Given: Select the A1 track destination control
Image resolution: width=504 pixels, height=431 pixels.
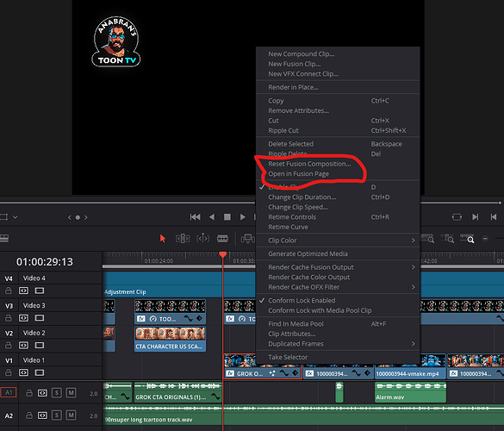Looking at the screenshot, I should 9,393.
